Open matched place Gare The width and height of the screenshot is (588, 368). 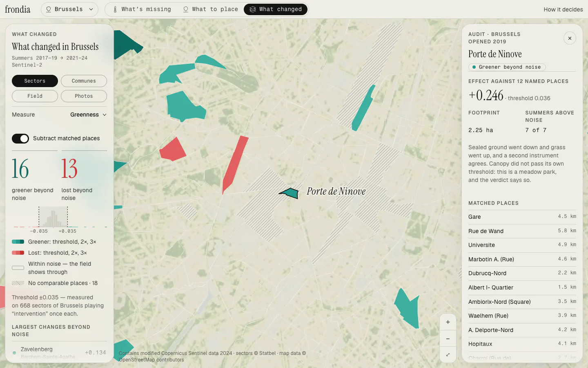[522, 217]
